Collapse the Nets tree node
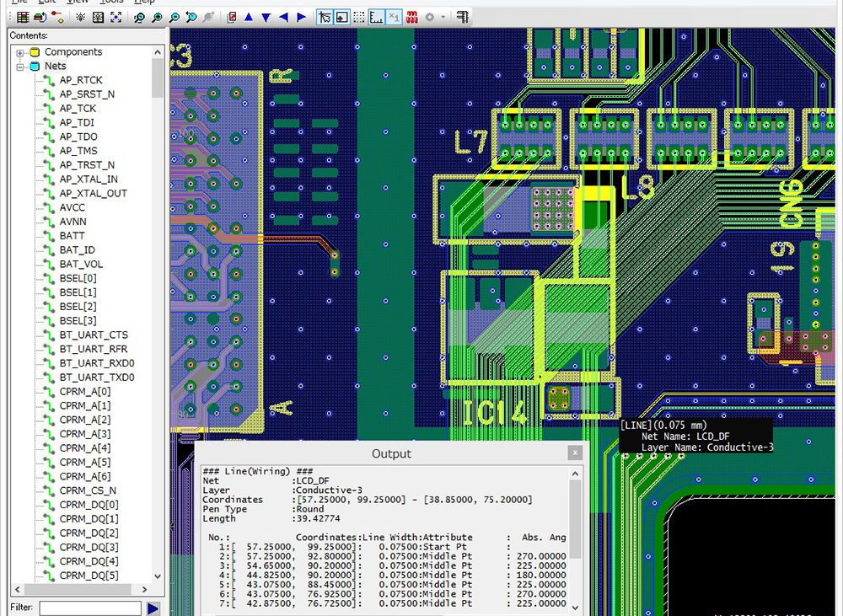Screen dimensions: 843x616 tap(20, 66)
